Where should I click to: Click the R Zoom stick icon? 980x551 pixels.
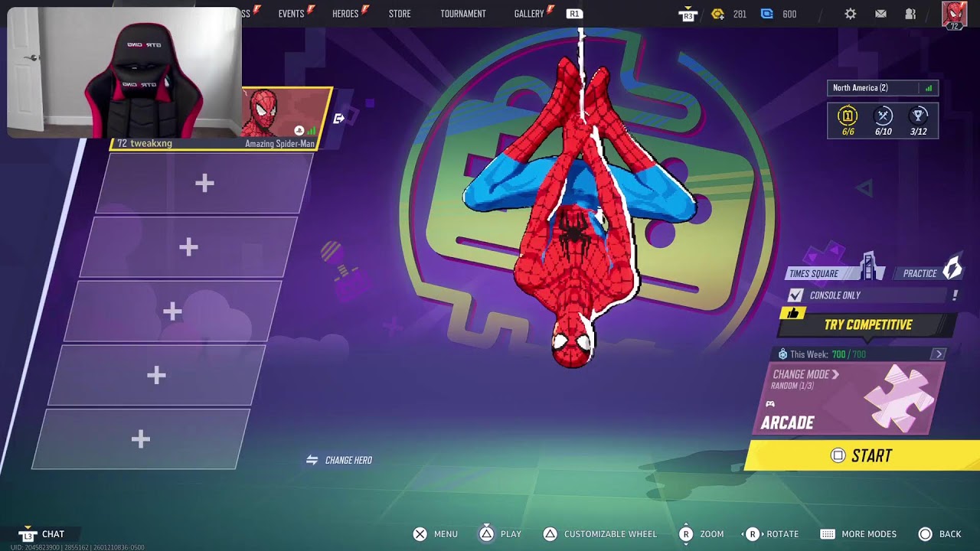click(x=686, y=534)
